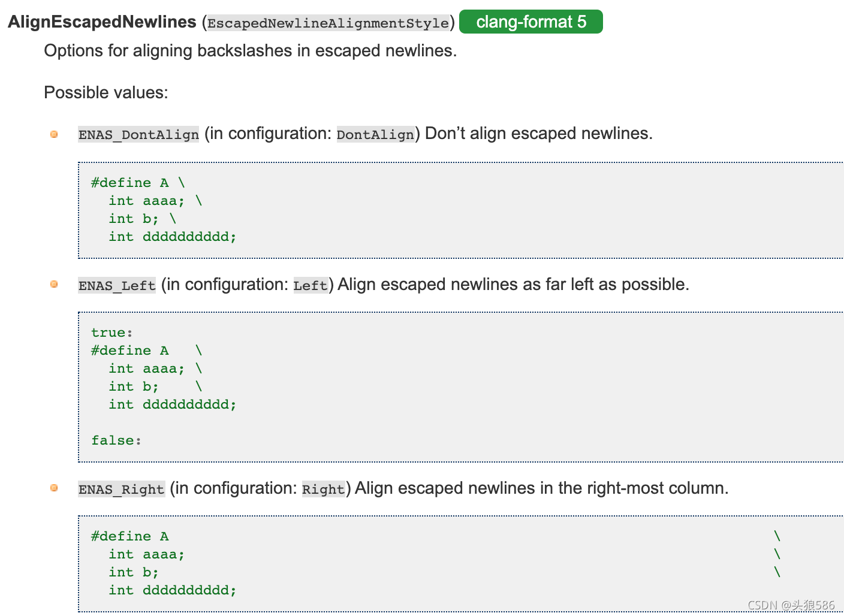Click "int dddddddddd;" in the Right code block
This screenshot has height=616, width=844.
pyautogui.click(x=173, y=590)
